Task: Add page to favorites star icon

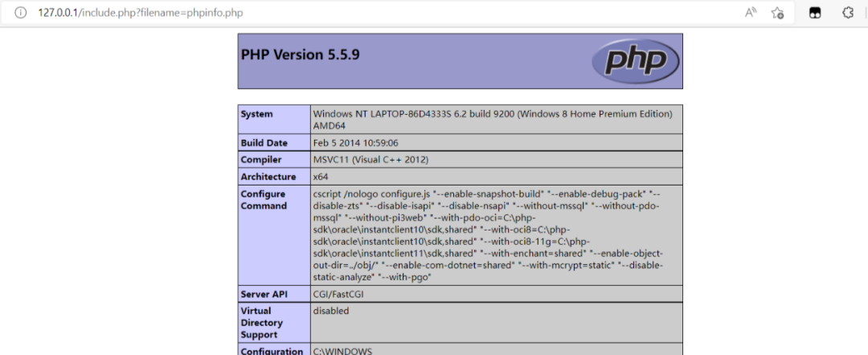Action: tap(777, 13)
